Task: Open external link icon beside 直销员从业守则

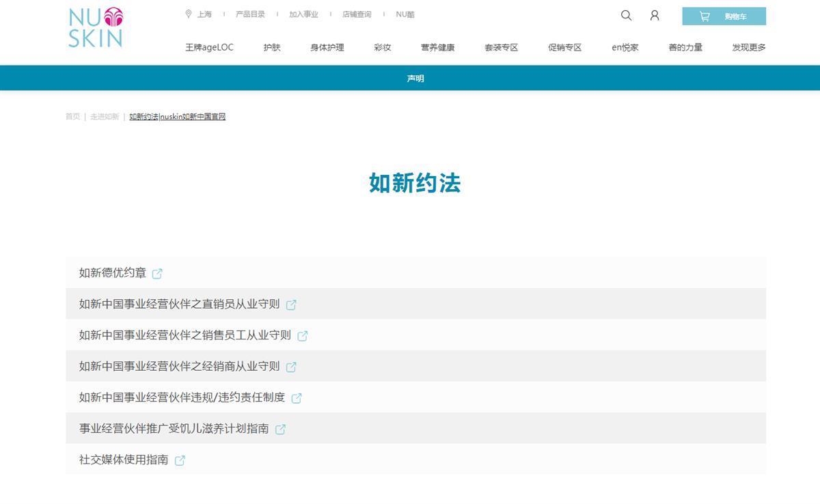Action: [291, 305]
